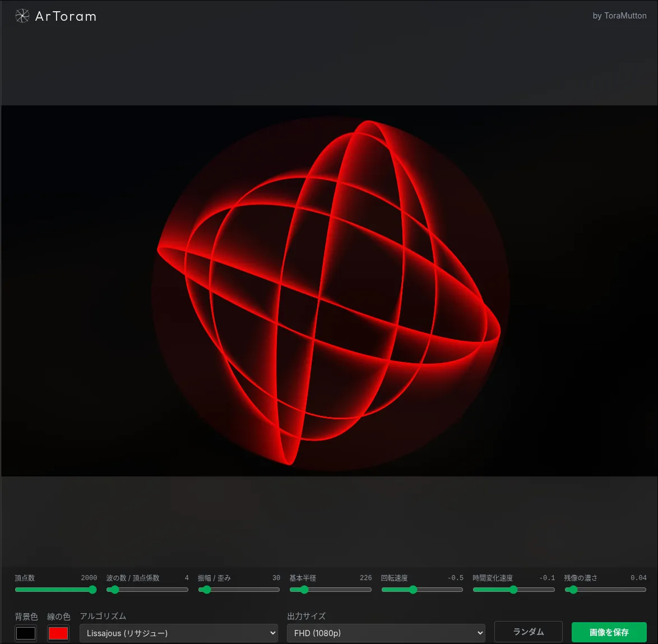Click the 頂点数 vertex count slider handle

pyautogui.click(x=92, y=590)
